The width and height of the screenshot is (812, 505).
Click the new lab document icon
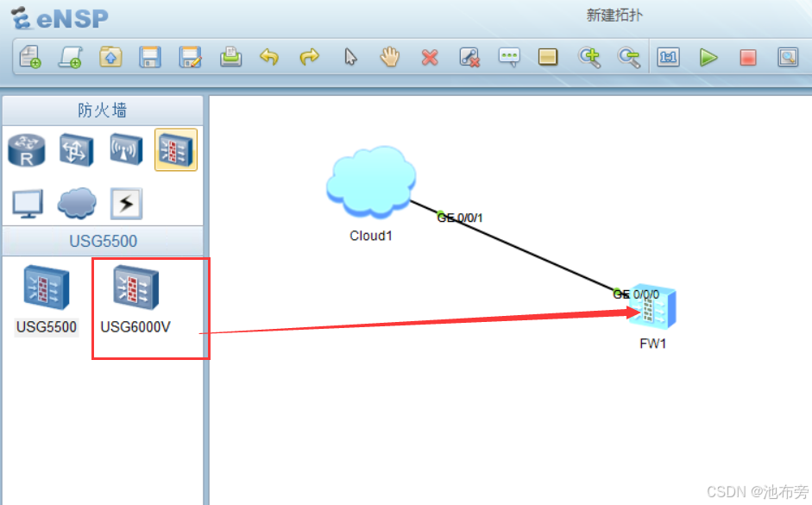click(x=71, y=56)
